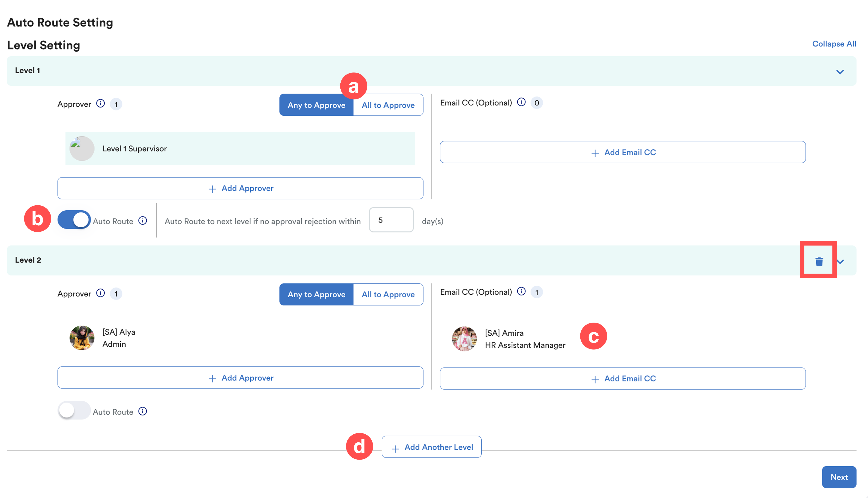
Task: Click the Level 1 Email CC info icon
Action: tap(521, 102)
